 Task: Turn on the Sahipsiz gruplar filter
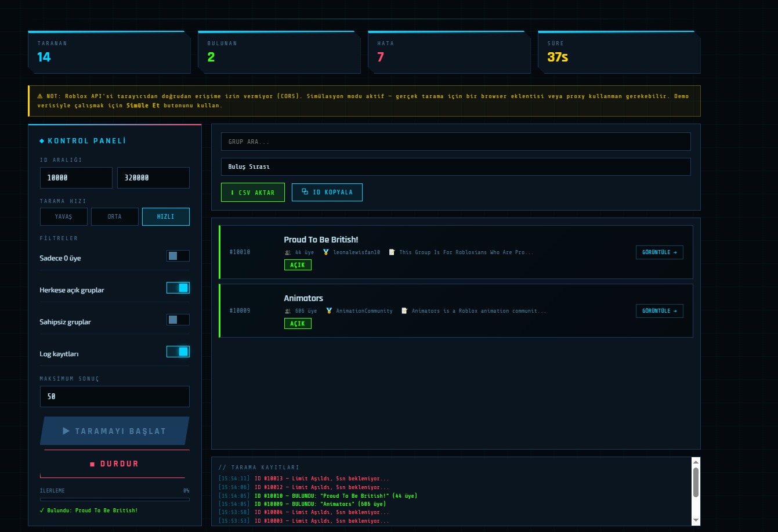pos(178,320)
